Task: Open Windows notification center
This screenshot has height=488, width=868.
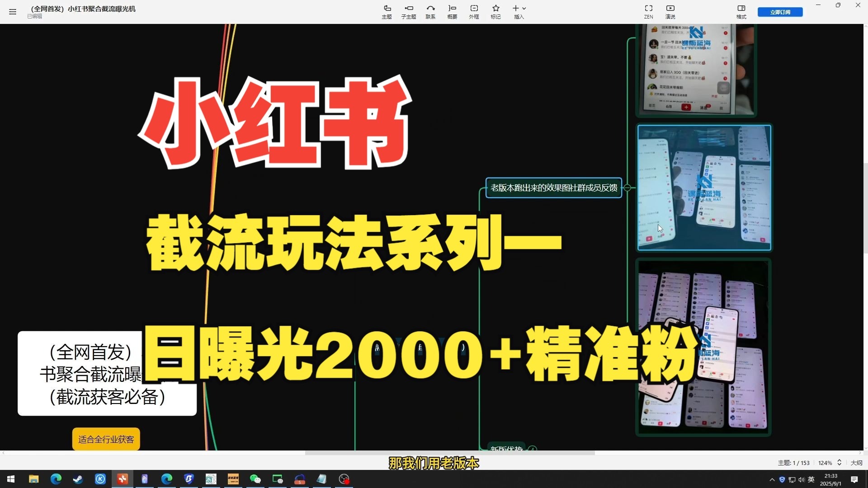Action: tap(854, 479)
